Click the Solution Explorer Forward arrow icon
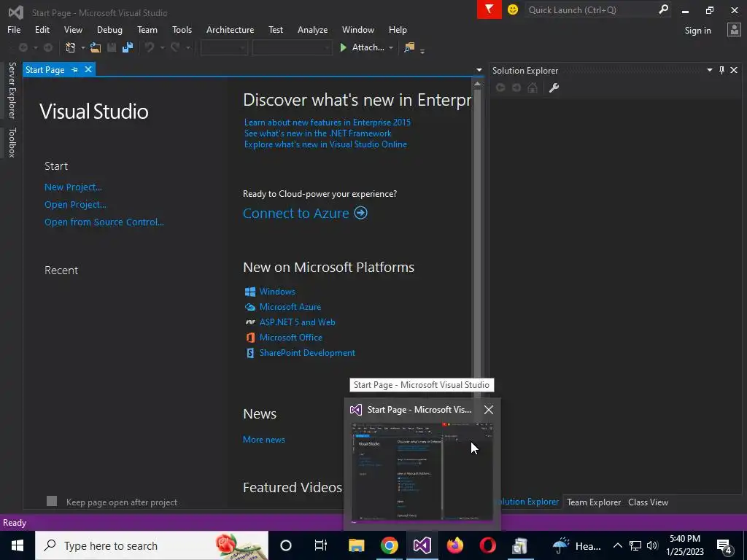The width and height of the screenshot is (747, 560). click(516, 87)
